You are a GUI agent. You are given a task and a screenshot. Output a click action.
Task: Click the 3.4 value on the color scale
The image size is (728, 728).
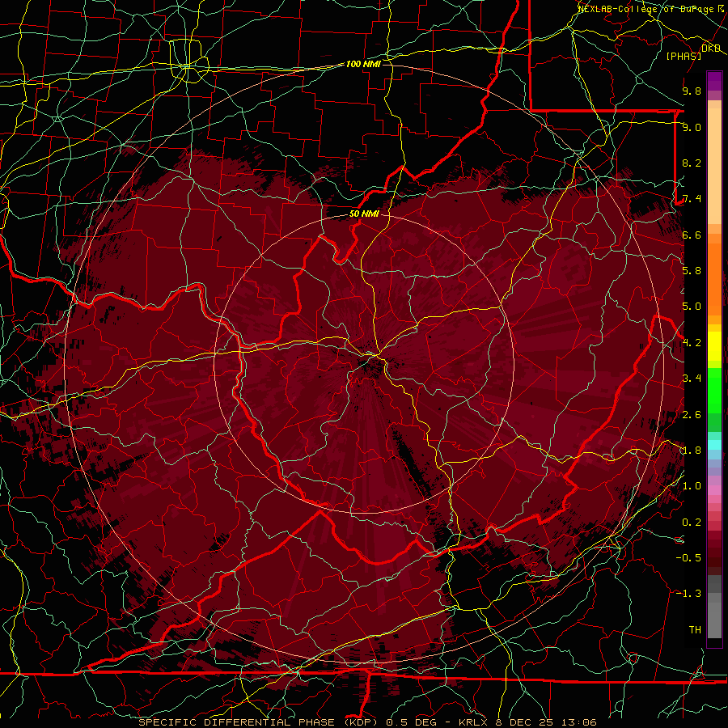(692, 379)
